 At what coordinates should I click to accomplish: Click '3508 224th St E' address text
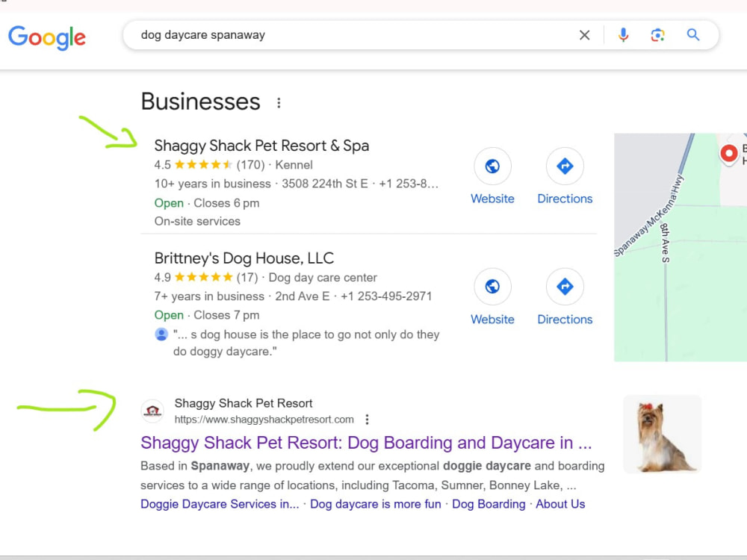324,184
